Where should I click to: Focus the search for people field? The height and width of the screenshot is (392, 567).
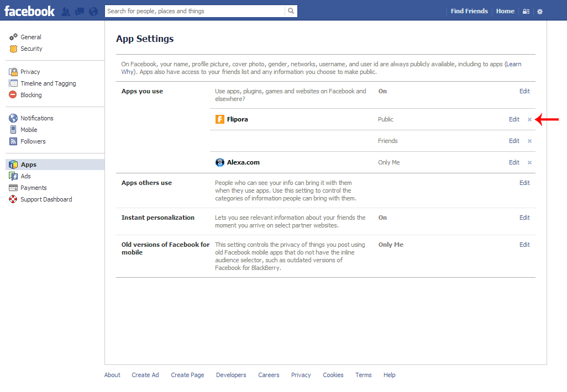[x=195, y=11]
